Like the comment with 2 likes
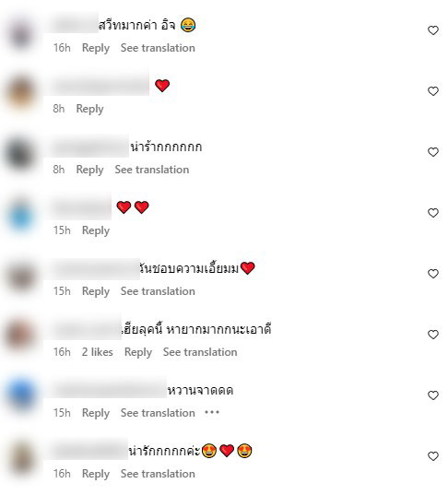 point(433,335)
